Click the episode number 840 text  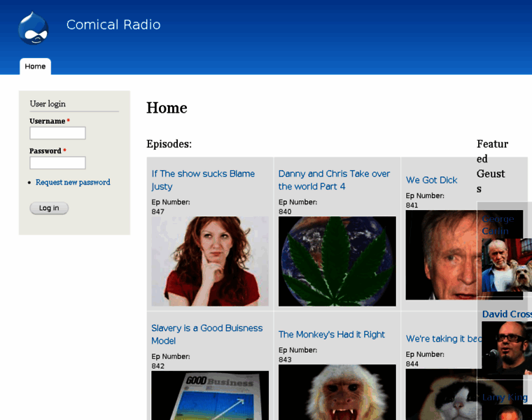pos(285,211)
